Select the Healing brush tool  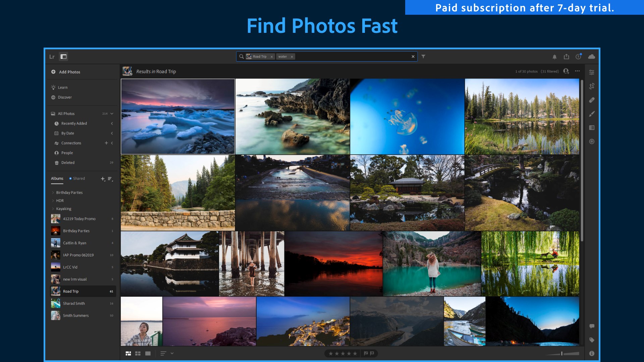tap(592, 100)
